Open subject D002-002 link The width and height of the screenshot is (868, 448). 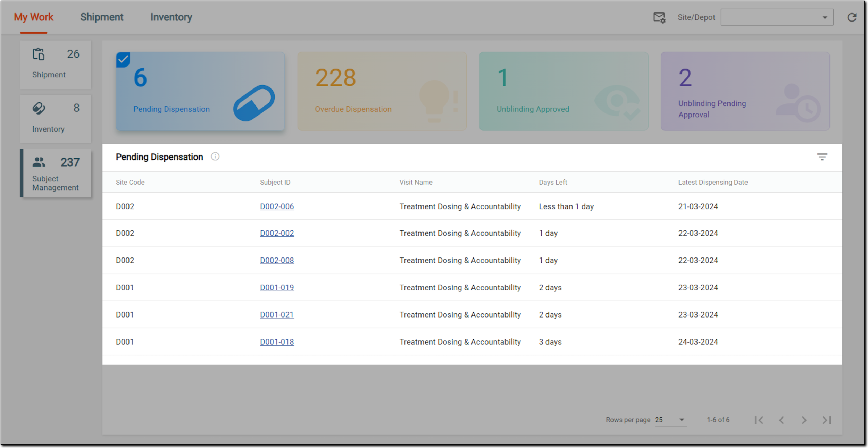(277, 233)
